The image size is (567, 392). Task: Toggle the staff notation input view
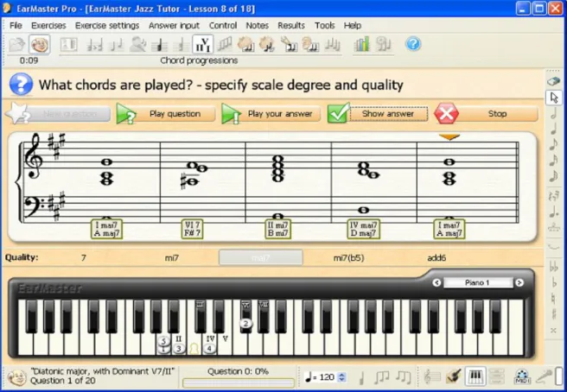432,376
